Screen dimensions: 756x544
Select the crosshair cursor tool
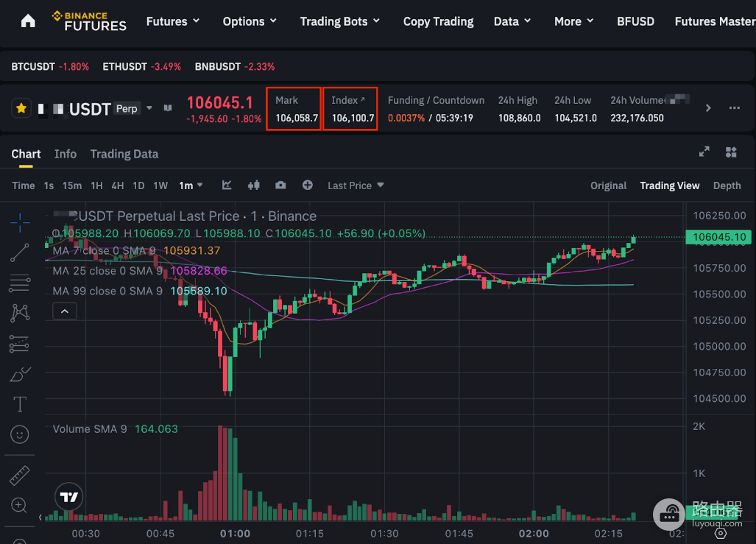20,222
